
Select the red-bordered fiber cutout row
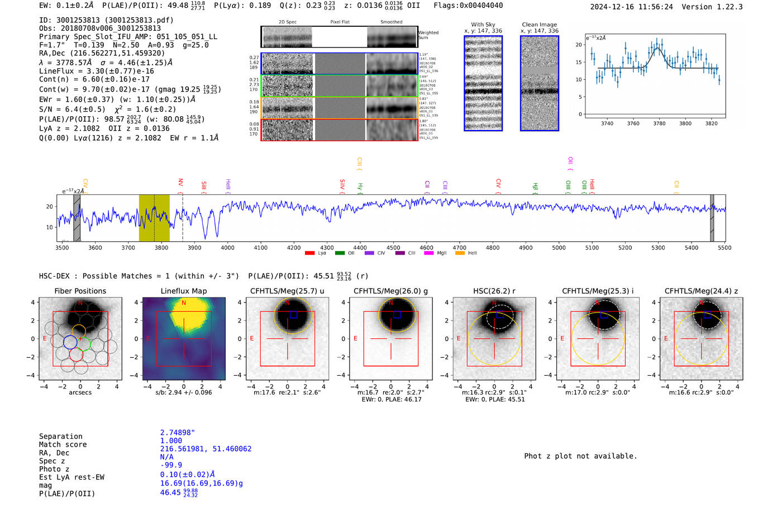[340, 130]
